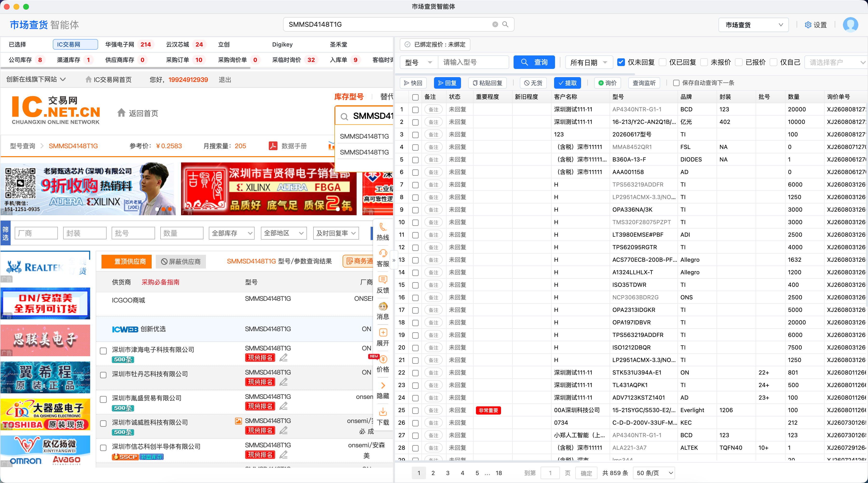Open the 数据手册 PDF icon
Image resolution: width=868 pixels, height=483 pixels.
point(273,146)
